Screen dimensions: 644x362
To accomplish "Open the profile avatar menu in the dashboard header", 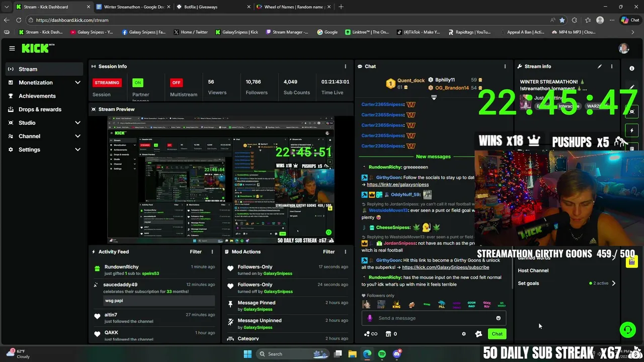I will 624,48.
